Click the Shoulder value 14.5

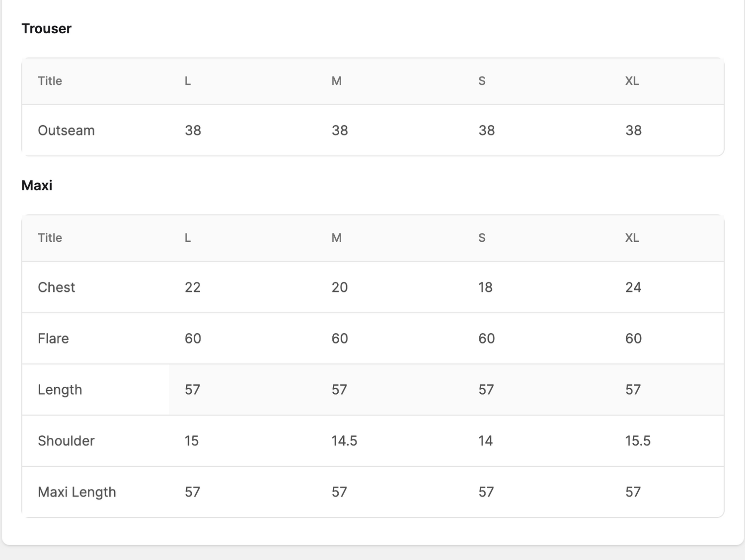pos(344,441)
